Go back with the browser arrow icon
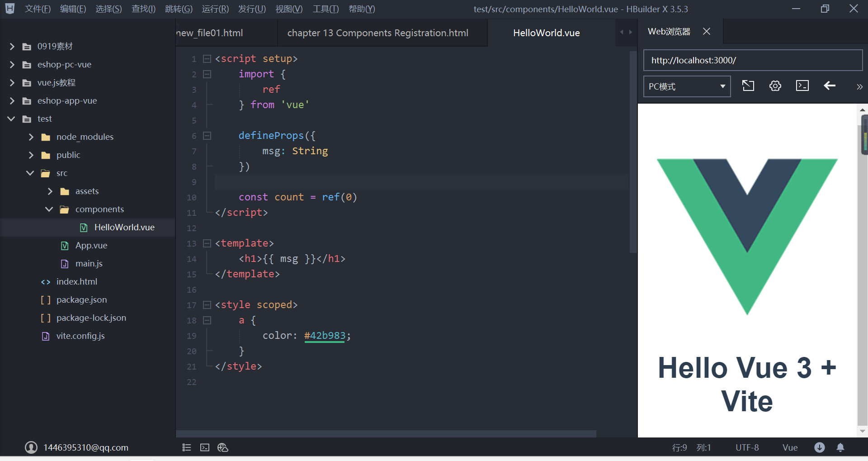This screenshot has width=868, height=461. [830, 86]
